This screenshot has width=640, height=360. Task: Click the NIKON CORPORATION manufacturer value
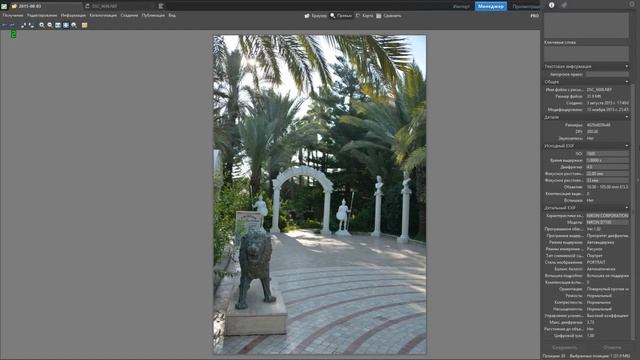coord(607,216)
